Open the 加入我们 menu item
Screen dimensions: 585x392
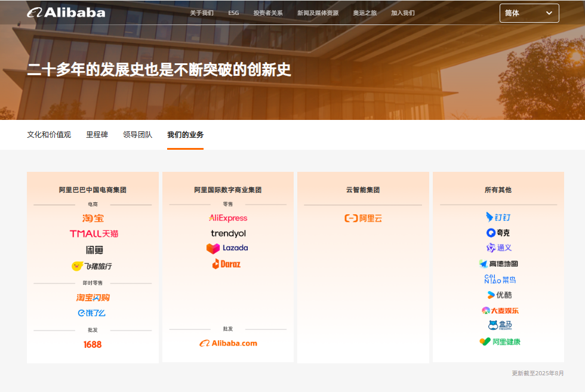coord(403,13)
